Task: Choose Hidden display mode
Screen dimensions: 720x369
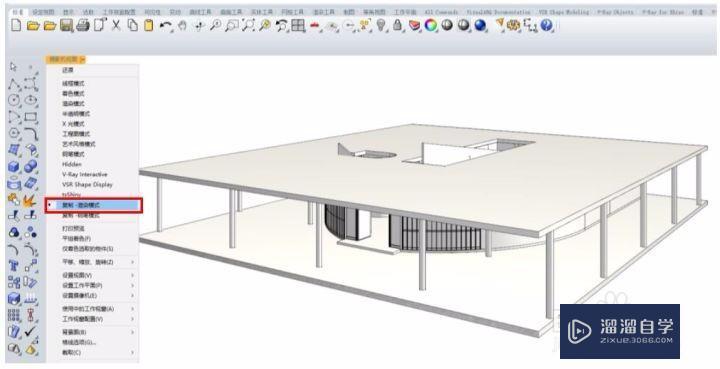Action: pos(72,164)
